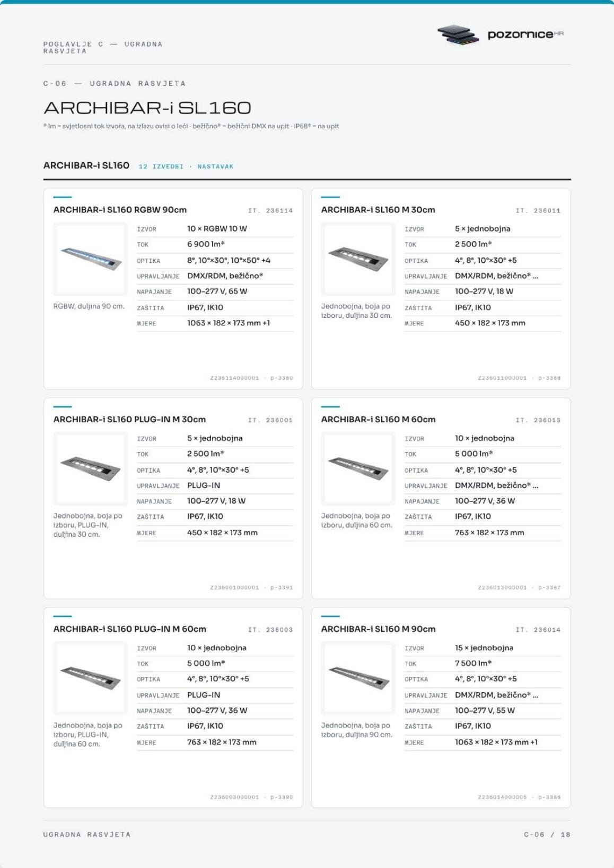The width and height of the screenshot is (614, 868).
Task: View the SL160 M 90cm product image
Action: pyautogui.click(x=358, y=678)
